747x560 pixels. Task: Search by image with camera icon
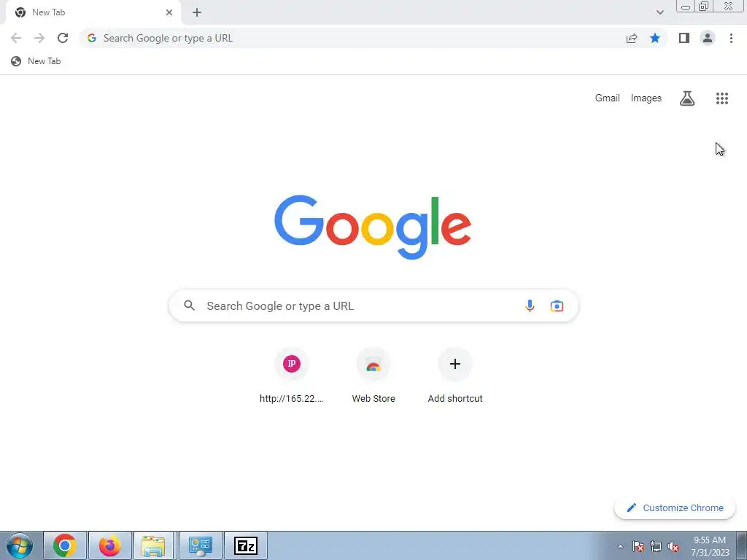(557, 306)
